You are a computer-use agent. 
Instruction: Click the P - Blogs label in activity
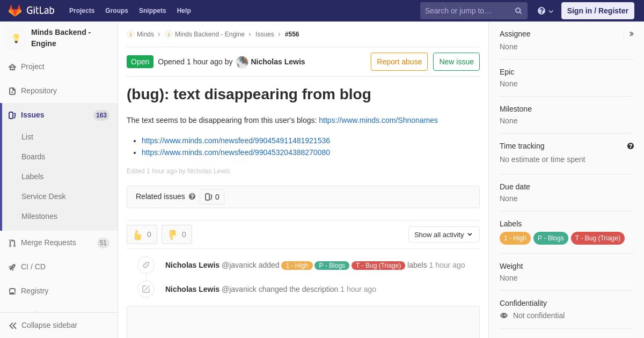click(x=332, y=266)
